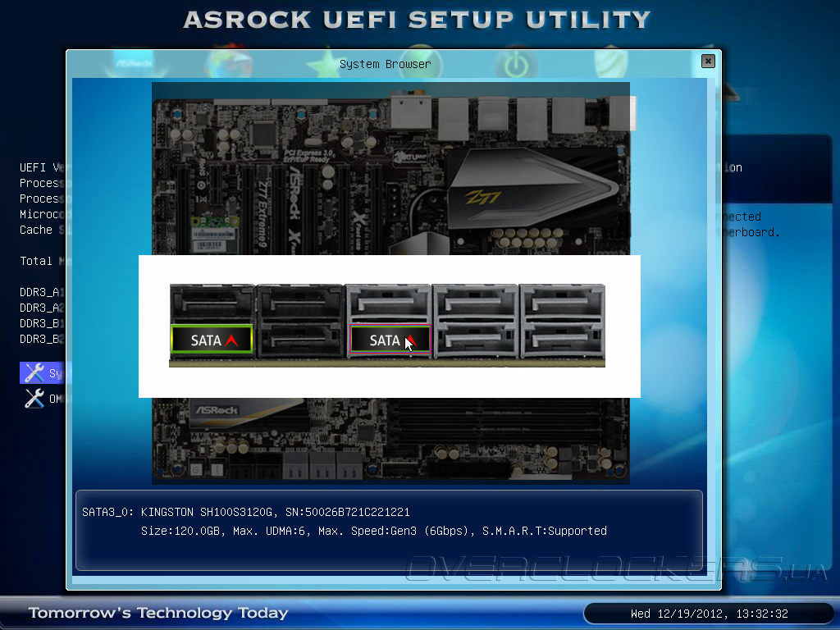Click the upper SATA connector in first column
This screenshot has height=630, width=840.
tap(212, 304)
